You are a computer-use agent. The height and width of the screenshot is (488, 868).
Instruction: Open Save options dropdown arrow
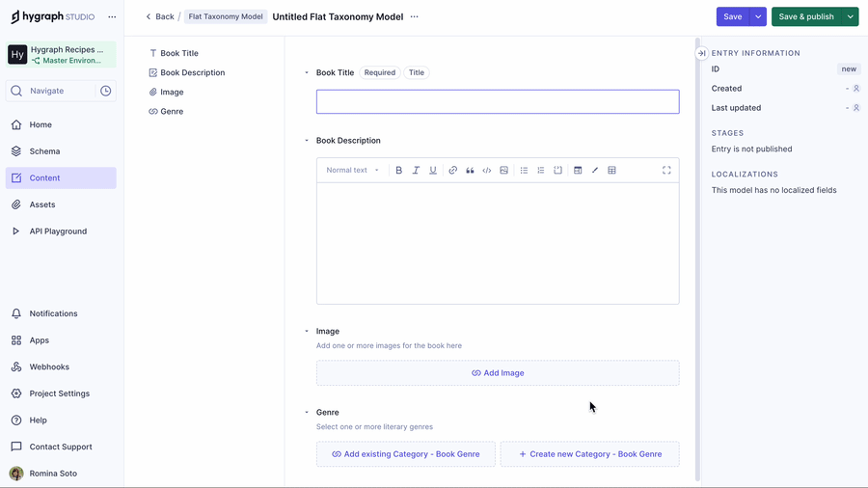pos(758,16)
